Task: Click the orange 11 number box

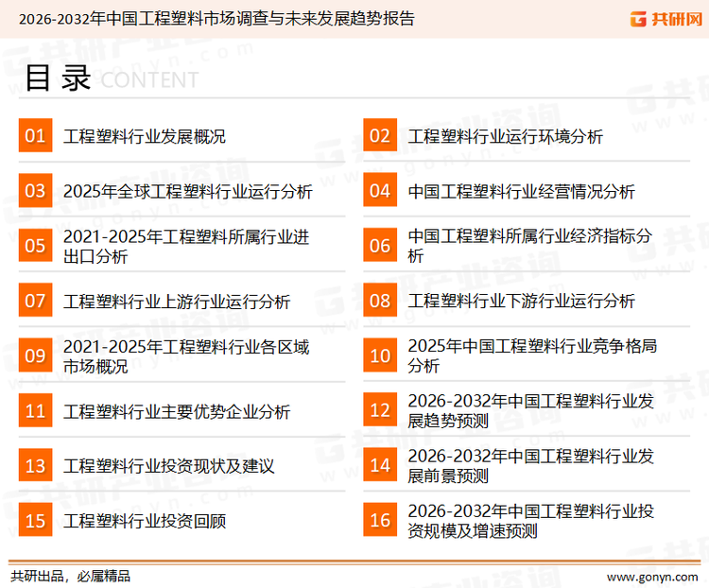Action: (x=35, y=410)
